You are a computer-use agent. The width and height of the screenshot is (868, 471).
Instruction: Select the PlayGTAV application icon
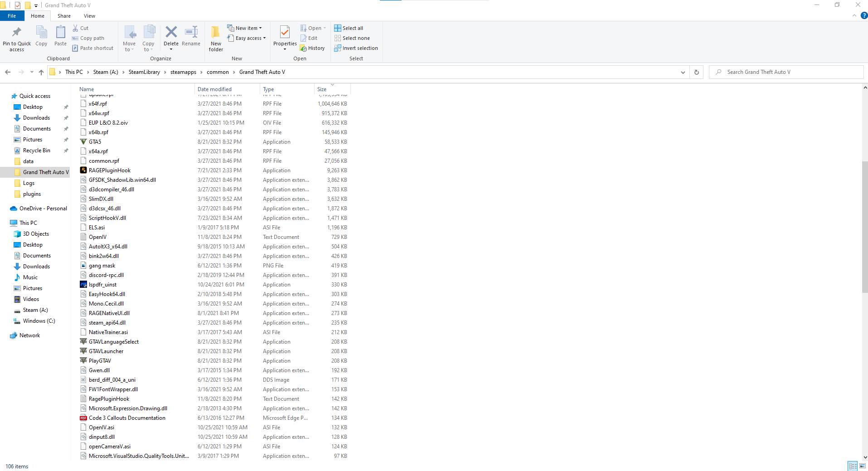pyautogui.click(x=83, y=361)
